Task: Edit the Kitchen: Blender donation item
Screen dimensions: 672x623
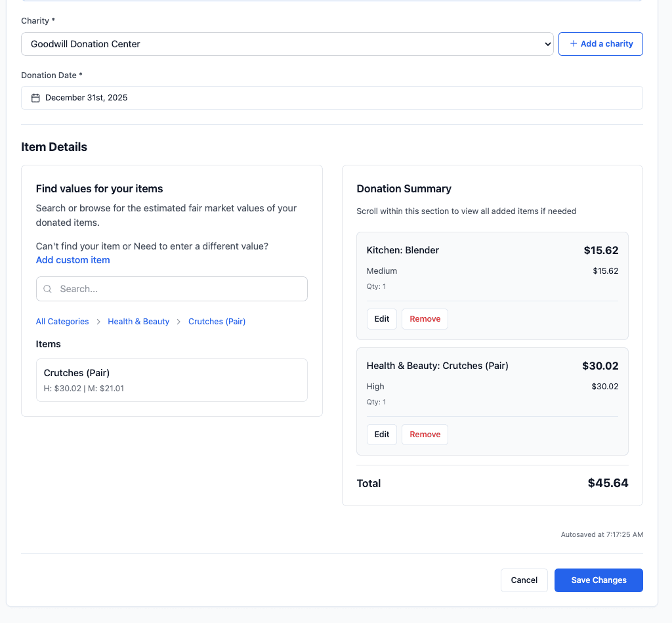Action: 382,319
